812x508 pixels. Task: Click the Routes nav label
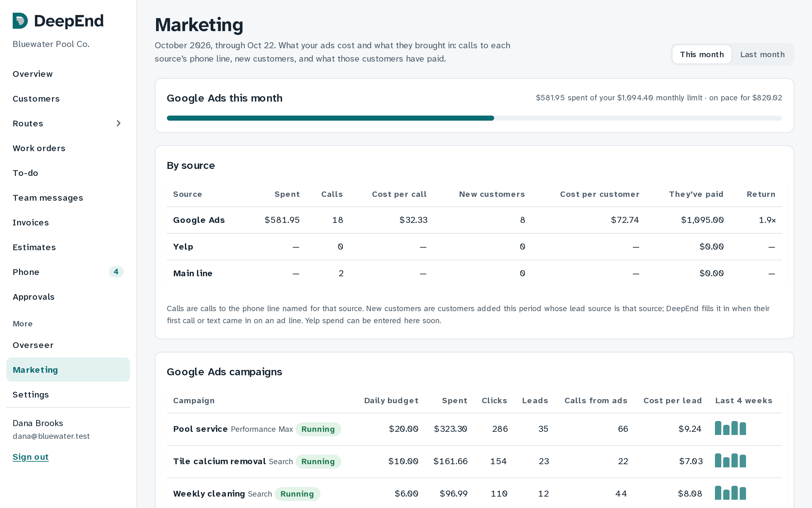click(x=28, y=123)
